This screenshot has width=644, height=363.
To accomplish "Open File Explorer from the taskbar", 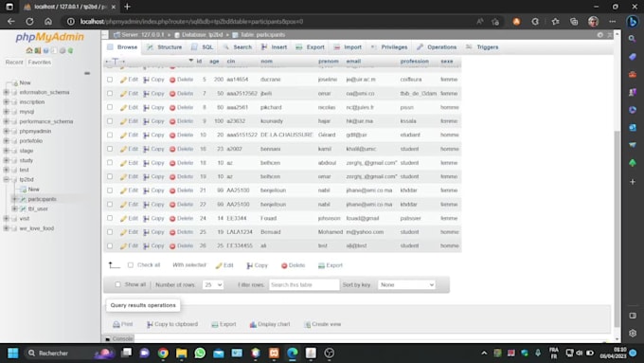I will click(182, 354).
